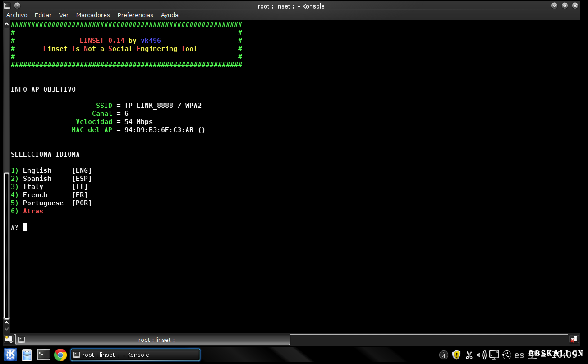Open the KDE application launcher
The width and height of the screenshot is (588, 364).
pyautogui.click(x=10, y=355)
